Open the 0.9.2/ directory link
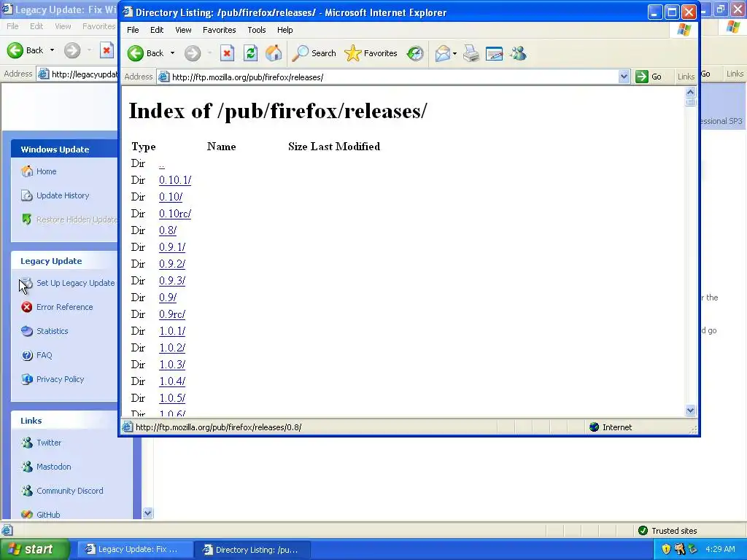 [172, 264]
